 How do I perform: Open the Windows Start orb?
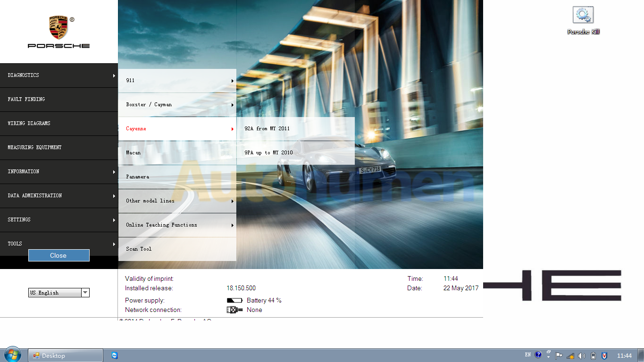(x=13, y=355)
